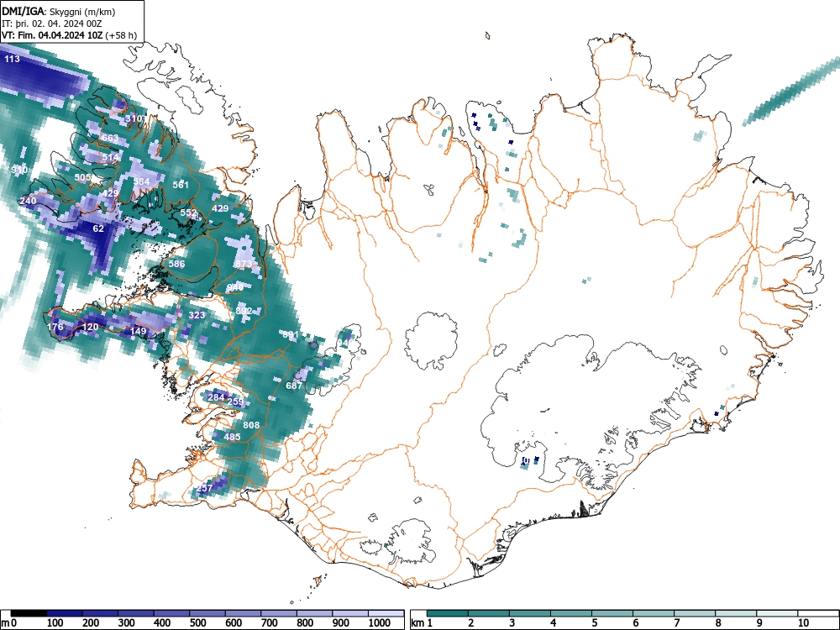Image resolution: width=840 pixels, height=630 pixels.
Task: Click the 'DMI/IGA: Skyggni (m/km)' title text
Action: (x=59, y=11)
